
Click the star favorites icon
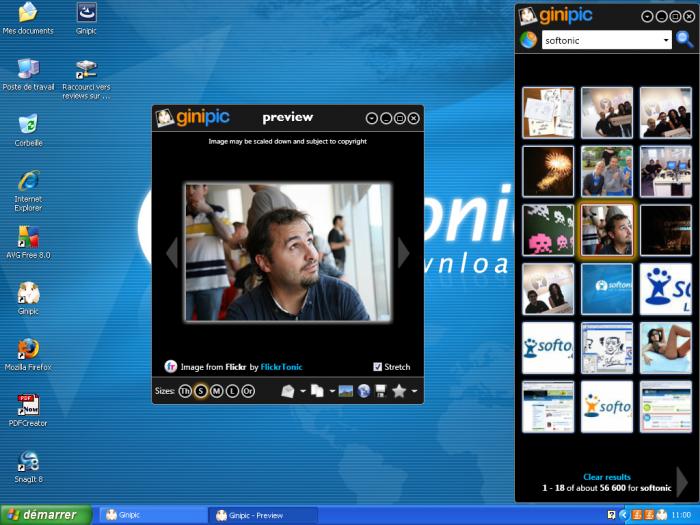(x=399, y=391)
